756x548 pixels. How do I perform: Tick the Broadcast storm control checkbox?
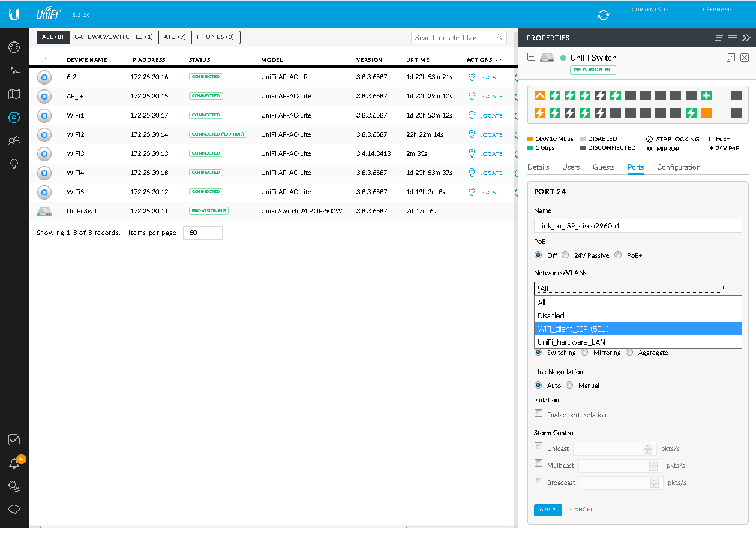click(539, 481)
